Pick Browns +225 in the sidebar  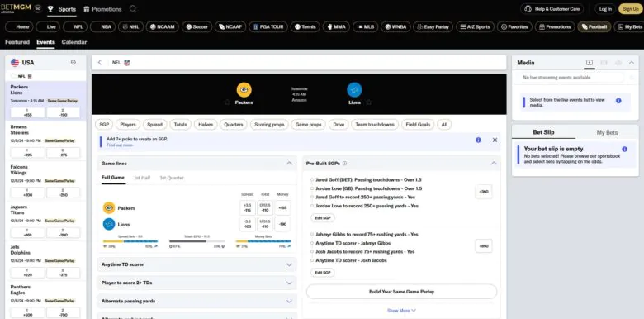(27, 153)
